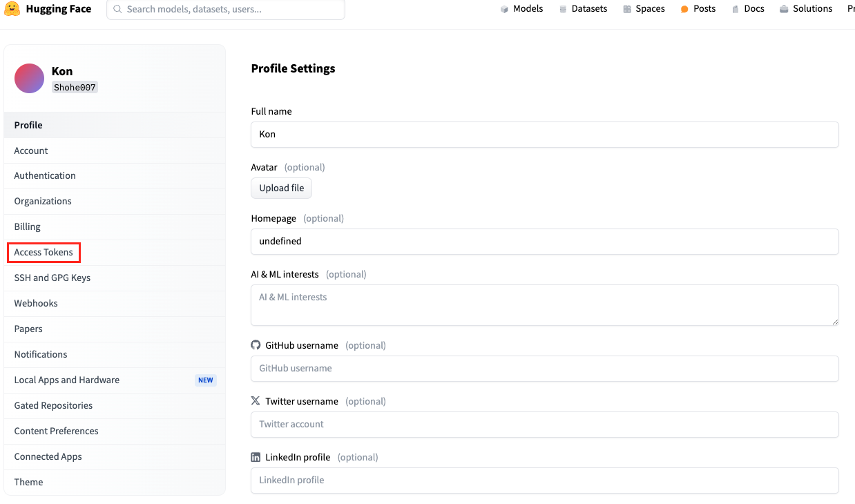Click into the models search box
The image size is (855, 504).
(231, 10)
